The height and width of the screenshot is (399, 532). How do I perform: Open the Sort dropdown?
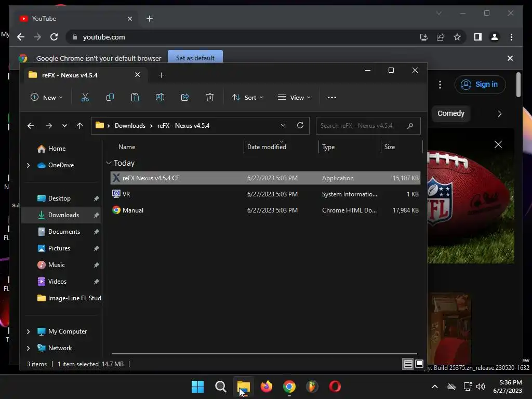[x=248, y=97]
